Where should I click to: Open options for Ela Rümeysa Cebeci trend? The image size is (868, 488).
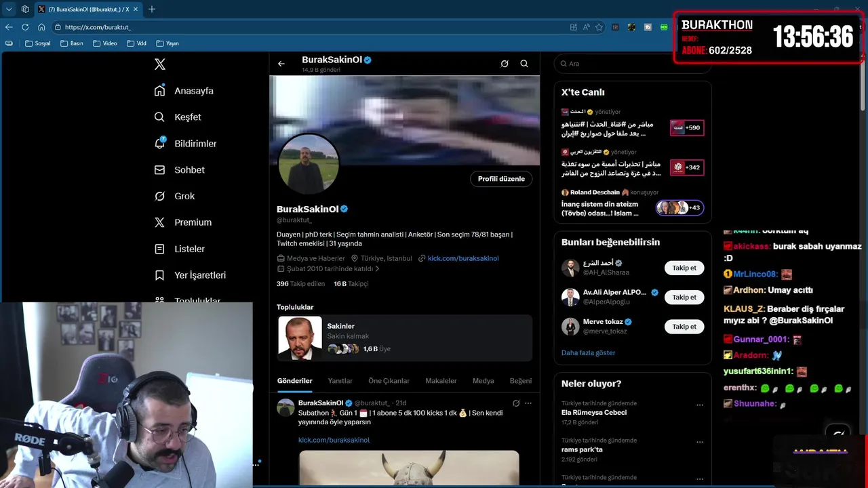pos(700,405)
